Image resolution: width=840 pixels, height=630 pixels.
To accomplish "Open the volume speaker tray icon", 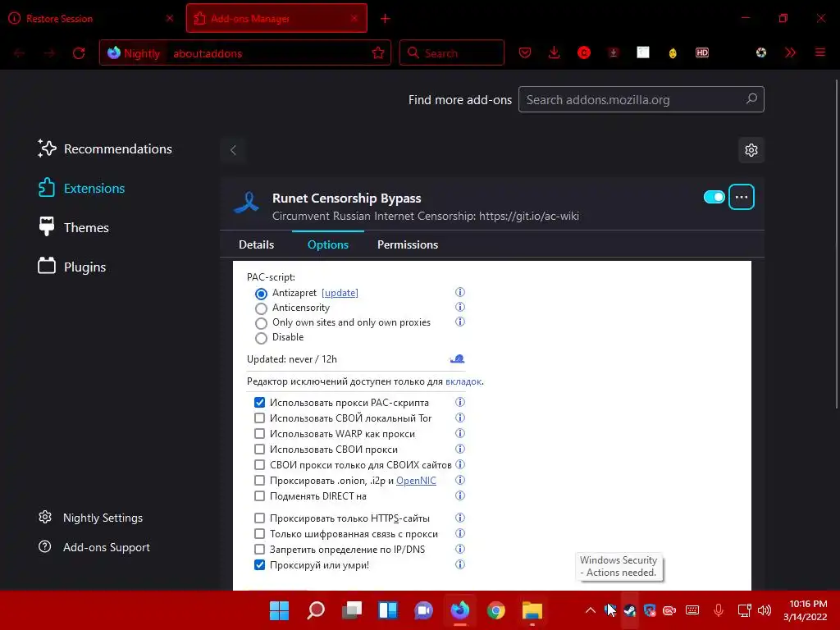I will click(x=765, y=610).
